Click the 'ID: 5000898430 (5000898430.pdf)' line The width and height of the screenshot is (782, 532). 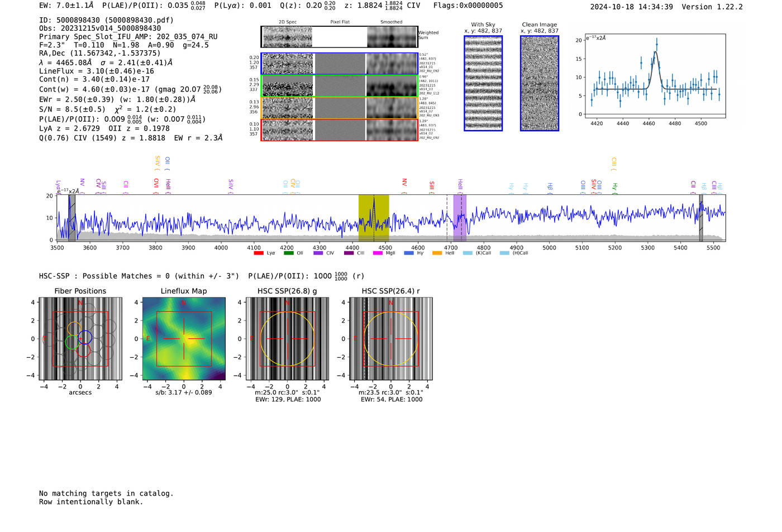[106, 20]
